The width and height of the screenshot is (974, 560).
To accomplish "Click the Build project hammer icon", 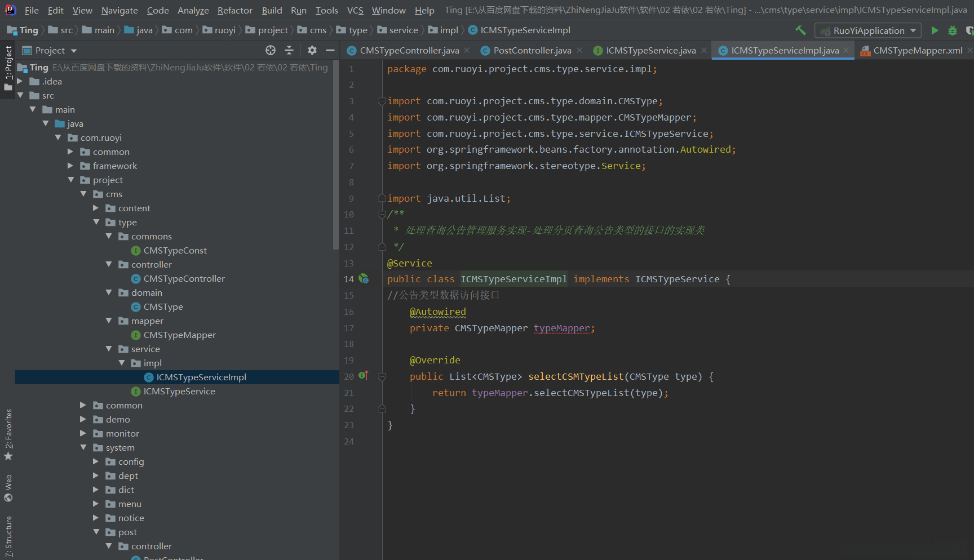I will 800,30.
